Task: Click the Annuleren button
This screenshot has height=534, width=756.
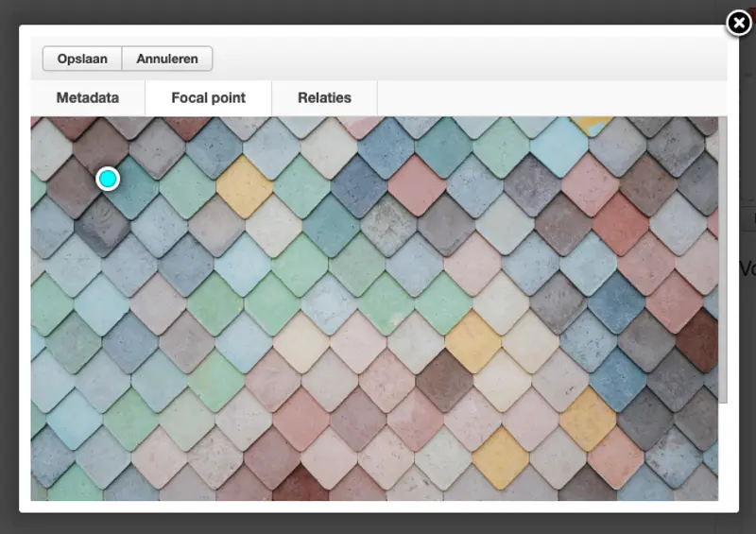Action: point(167,59)
